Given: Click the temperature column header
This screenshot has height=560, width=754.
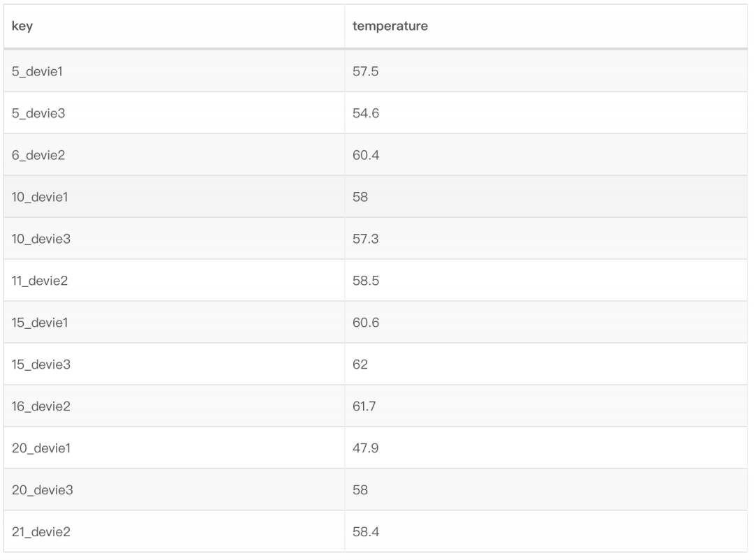Looking at the screenshot, I should pyautogui.click(x=390, y=27).
